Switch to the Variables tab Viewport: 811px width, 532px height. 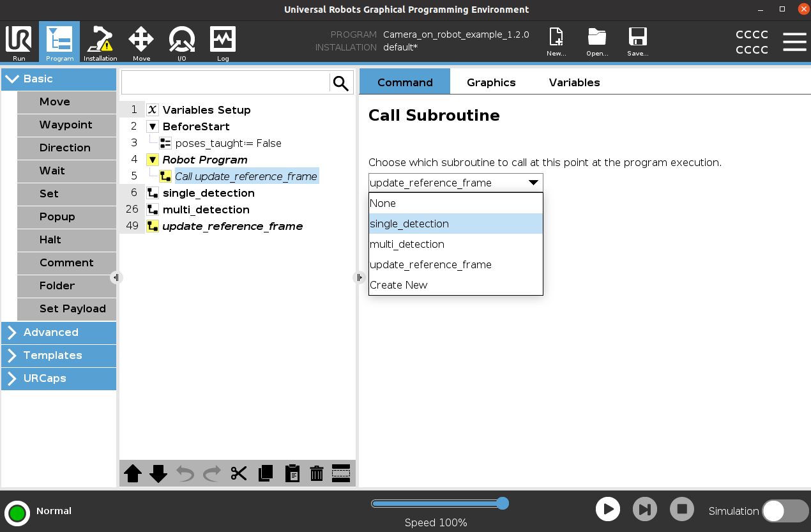pos(574,82)
